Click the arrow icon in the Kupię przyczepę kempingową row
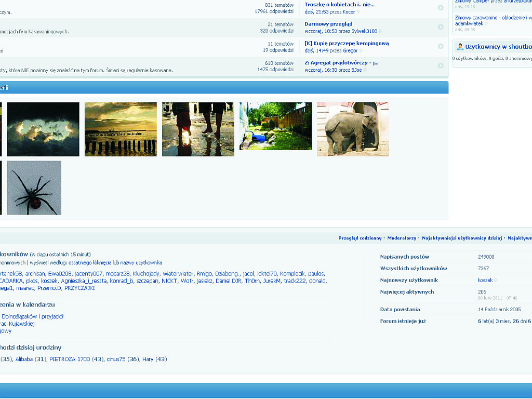The image size is (532, 399). (x=441, y=46)
